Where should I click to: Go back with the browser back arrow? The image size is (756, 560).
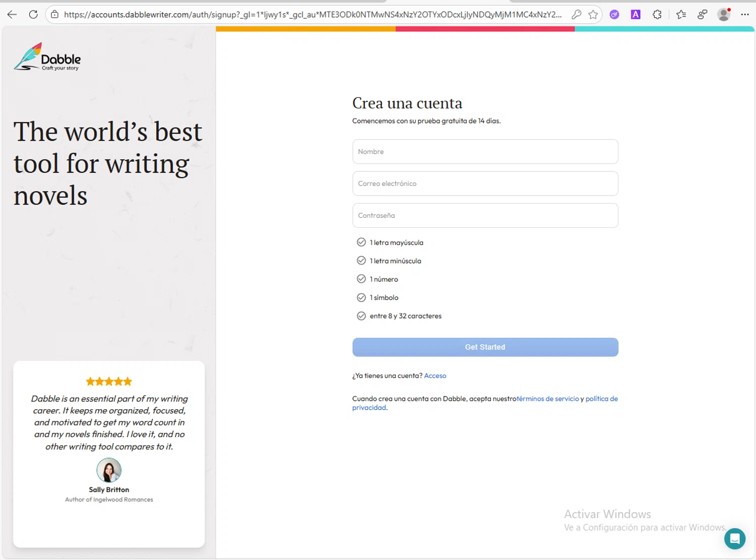12,15
